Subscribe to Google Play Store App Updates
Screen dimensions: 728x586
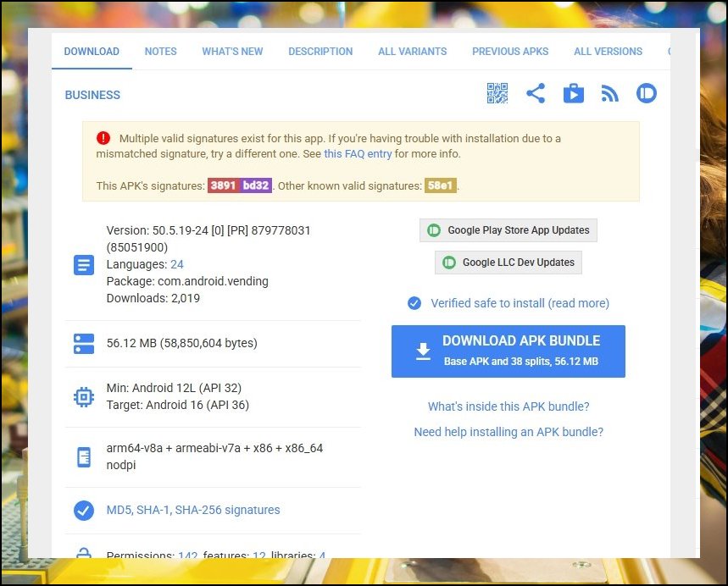[508, 230]
